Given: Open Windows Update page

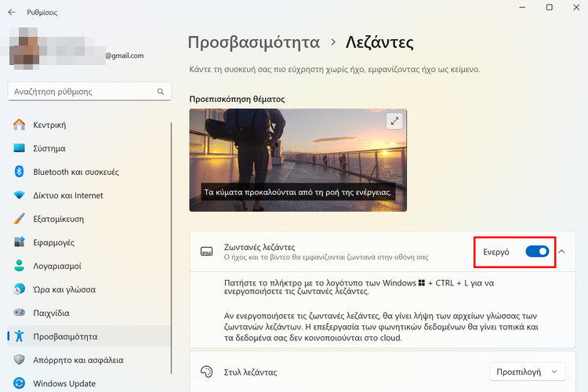Looking at the screenshot, I should coord(89,383).
